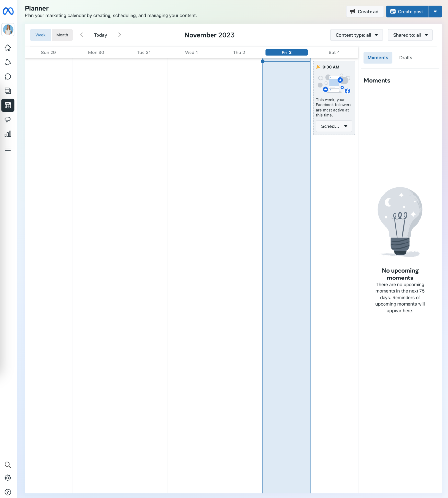This screenshot has width=448, height=498.
Task: Click the Create ad button
Action: 365,11
